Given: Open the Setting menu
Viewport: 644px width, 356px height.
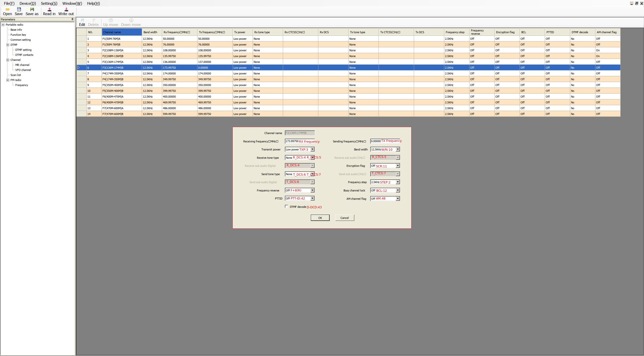Looking at the screenshot, I should (x=49, y=3).
